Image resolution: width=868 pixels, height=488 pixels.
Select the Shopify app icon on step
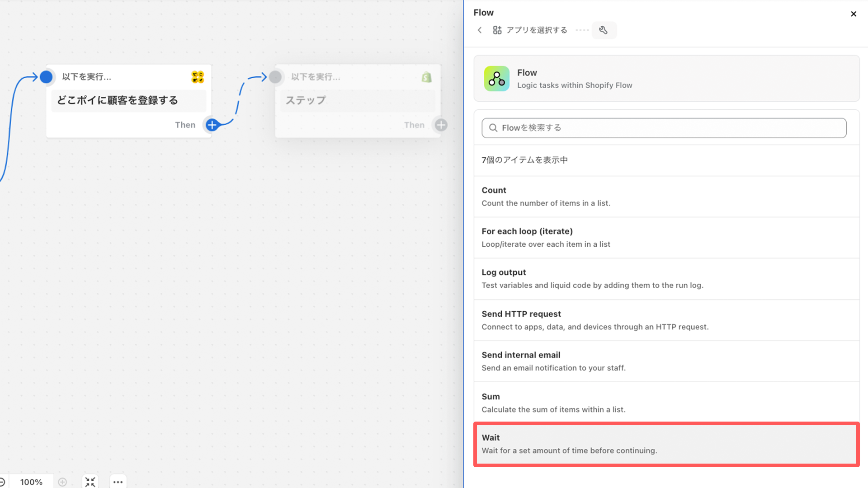coord(426,76)
